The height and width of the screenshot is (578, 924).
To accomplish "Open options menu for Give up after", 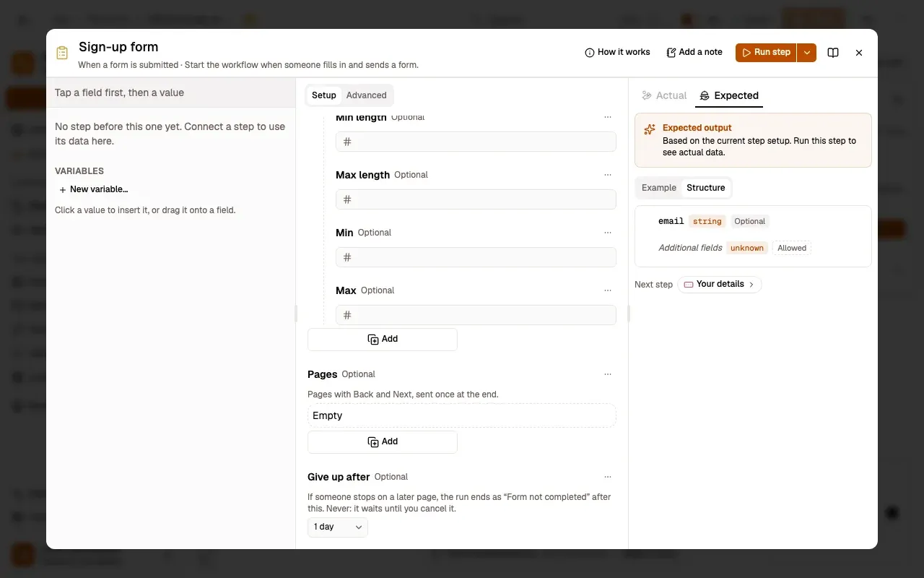I will [x=608, y=477].
